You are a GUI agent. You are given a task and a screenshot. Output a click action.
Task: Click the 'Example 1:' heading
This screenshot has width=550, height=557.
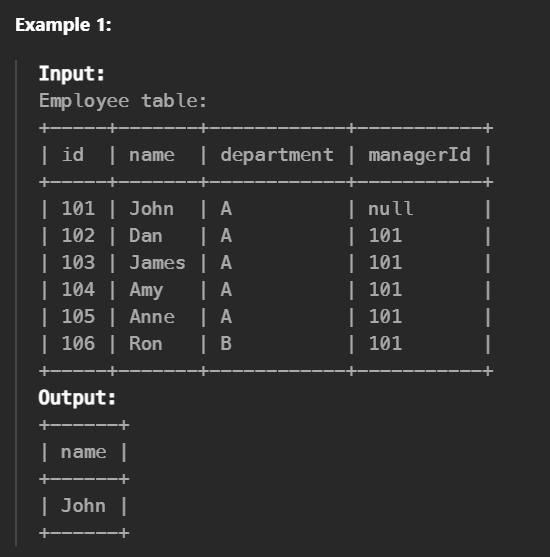click(63, 25)
